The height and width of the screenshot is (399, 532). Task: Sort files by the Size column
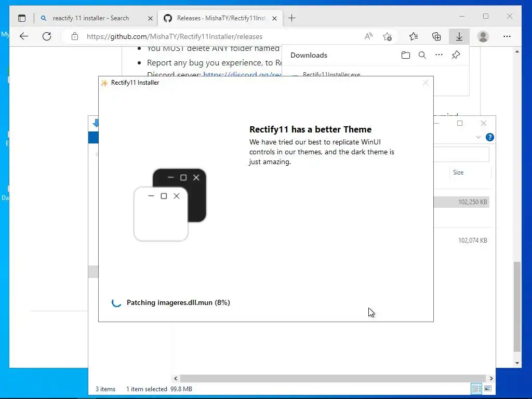click(x=458, y=172)
